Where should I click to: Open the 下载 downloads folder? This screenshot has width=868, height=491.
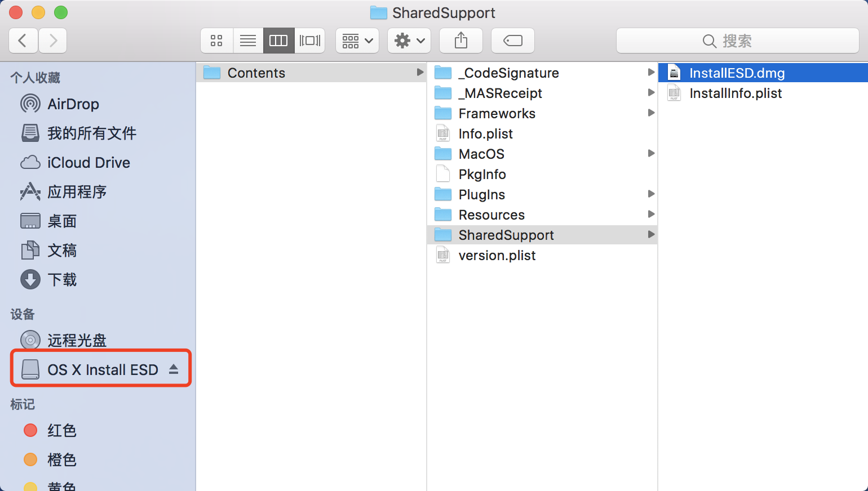(x=62, y=280)
